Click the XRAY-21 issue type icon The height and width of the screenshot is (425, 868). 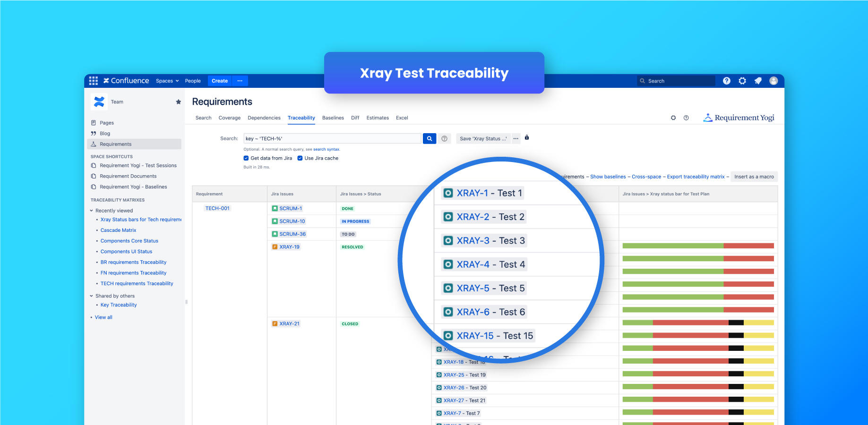275,323
